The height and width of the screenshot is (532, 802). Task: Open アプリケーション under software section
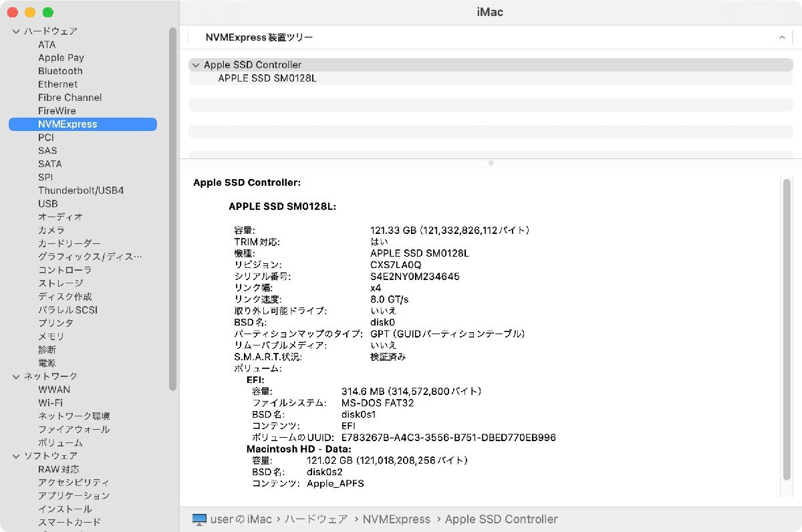pos(74,496)
